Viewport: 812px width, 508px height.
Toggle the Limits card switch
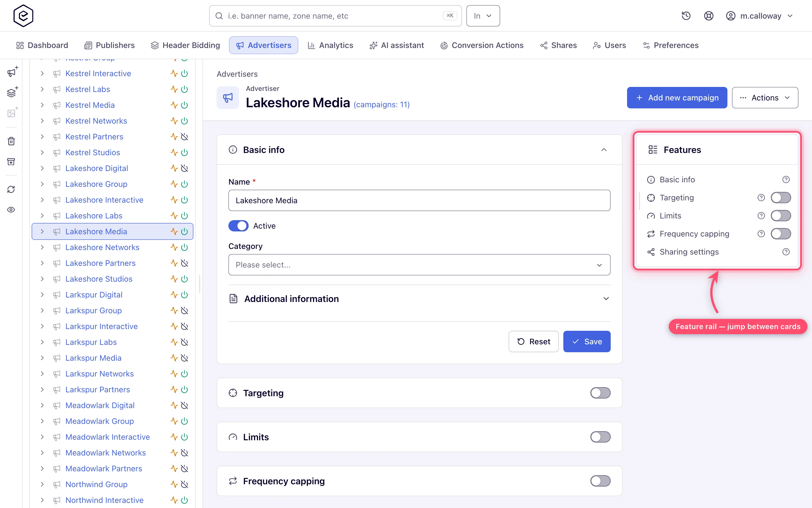click(600, 437)
